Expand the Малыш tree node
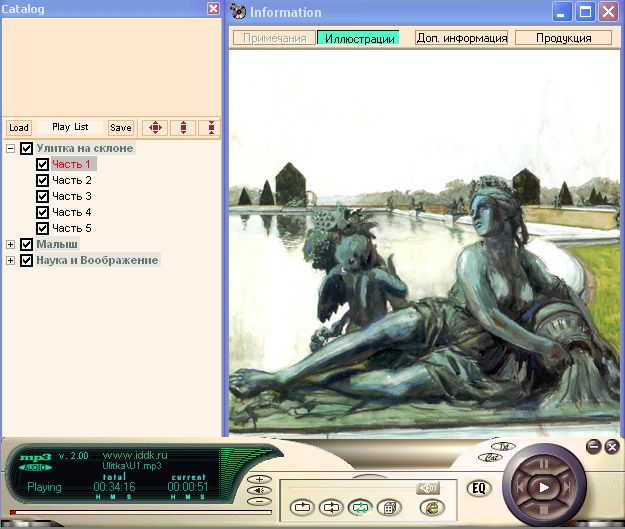The width and height of the screenshot is (625, 529). coord(10,244)
